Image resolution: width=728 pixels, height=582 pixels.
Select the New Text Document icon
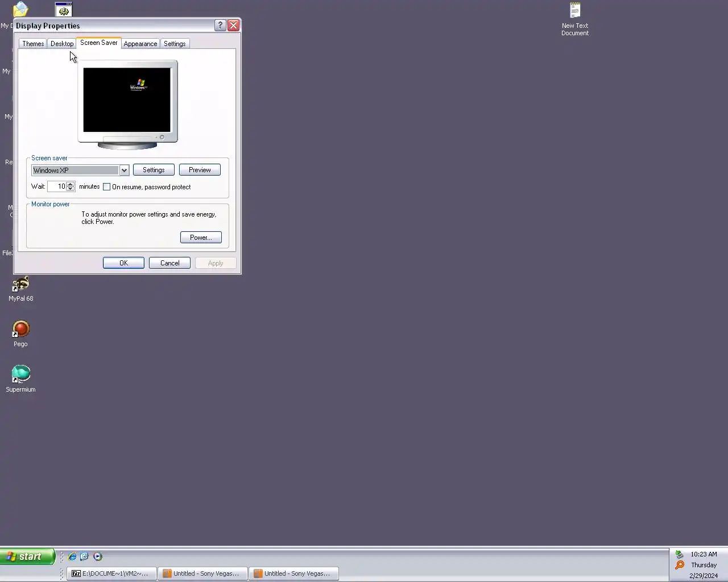click(x=575, y=19)
